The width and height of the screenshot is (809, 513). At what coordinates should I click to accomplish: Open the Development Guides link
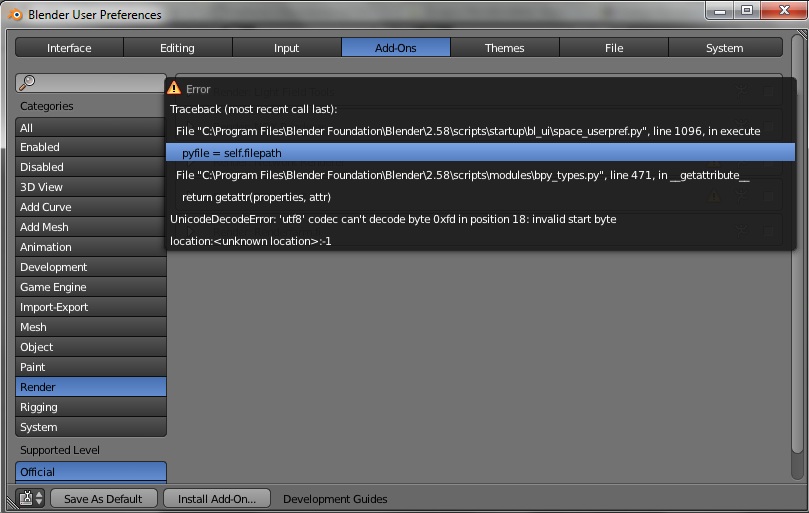335,498
